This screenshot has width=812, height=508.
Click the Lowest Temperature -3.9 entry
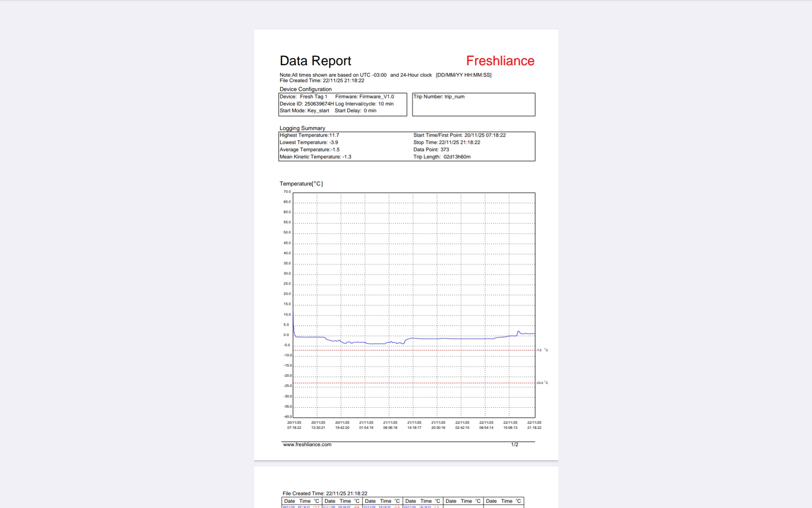(x=309, y=142)
